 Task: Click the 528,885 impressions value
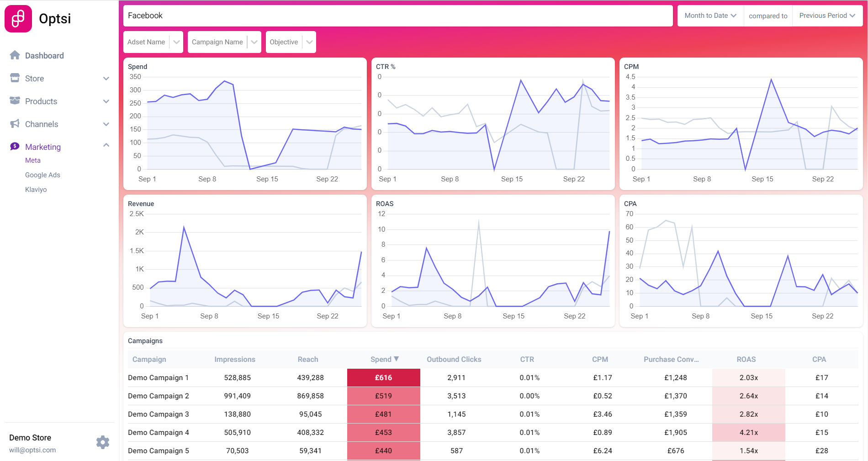(238, 378)
